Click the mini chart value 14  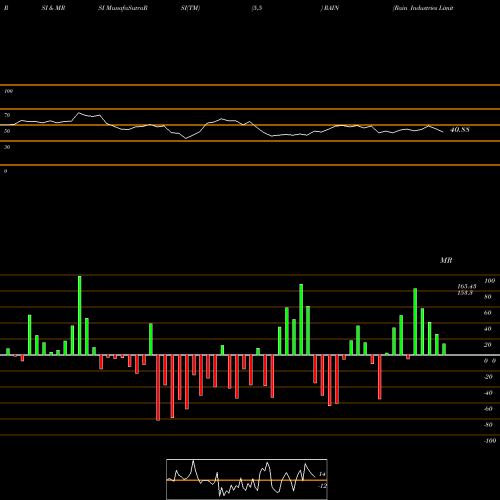click(x=322, y=474)
